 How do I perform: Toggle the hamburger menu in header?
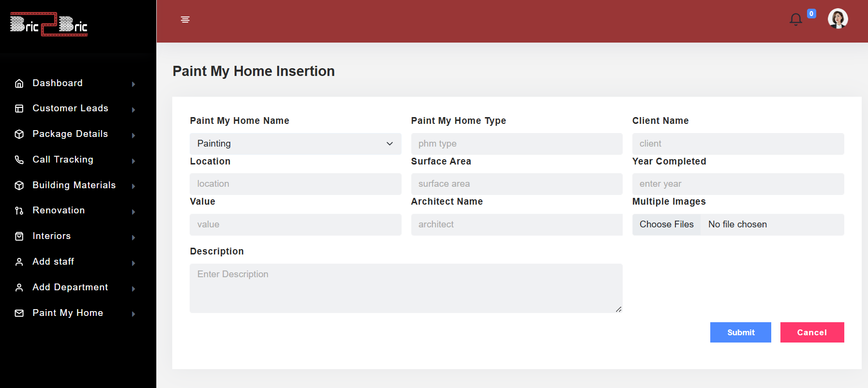click(185, 19)
